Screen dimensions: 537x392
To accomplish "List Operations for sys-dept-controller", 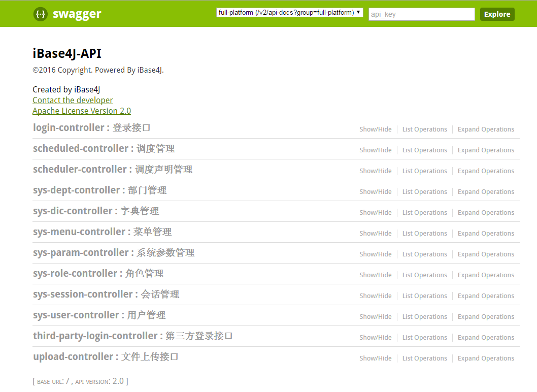I will coord(425,192).
